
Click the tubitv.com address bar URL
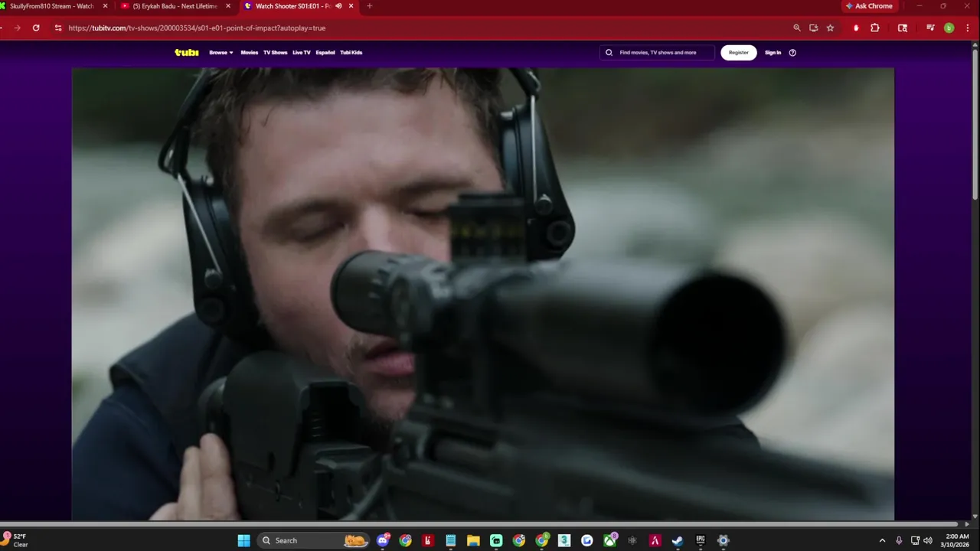(197, 28)
